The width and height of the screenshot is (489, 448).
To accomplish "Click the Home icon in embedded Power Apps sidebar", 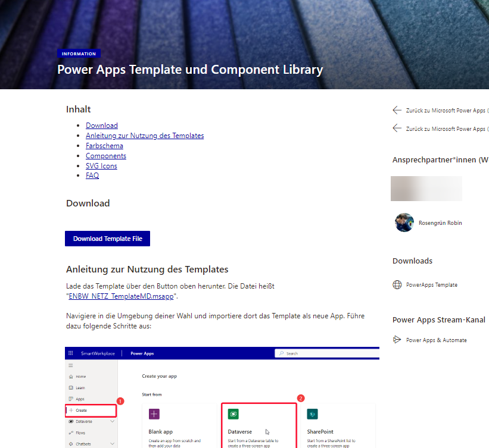I will pos(71,377).
